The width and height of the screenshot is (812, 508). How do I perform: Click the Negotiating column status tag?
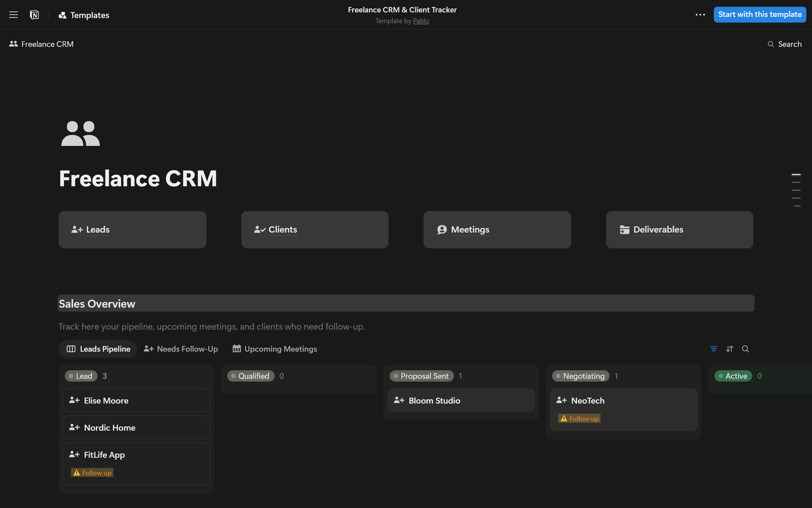pos(581,376)
